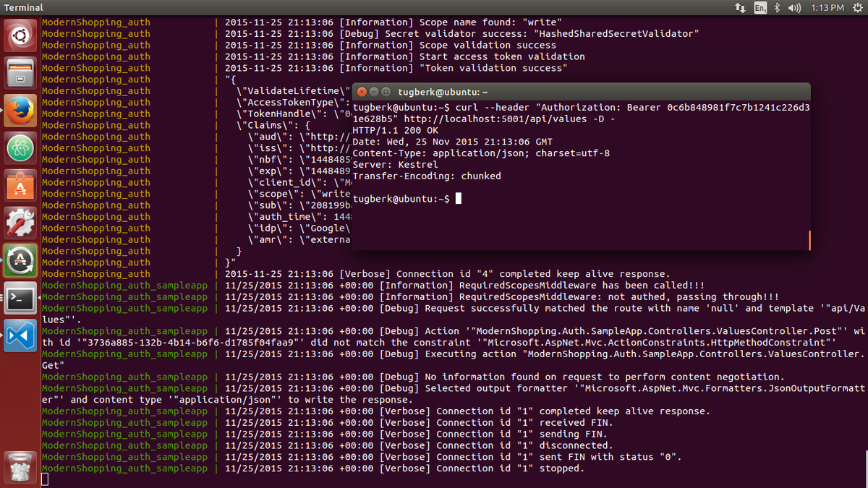This screenshot has height=488, width=868.
Task: Click the background terminal's bottom cursor block
Action: 45,479
